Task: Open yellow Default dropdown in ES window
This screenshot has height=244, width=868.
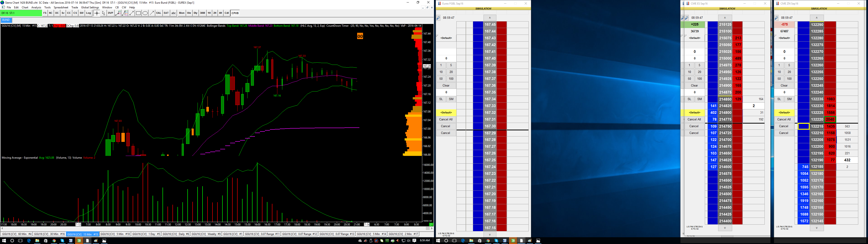Action: tap(694, 113)
